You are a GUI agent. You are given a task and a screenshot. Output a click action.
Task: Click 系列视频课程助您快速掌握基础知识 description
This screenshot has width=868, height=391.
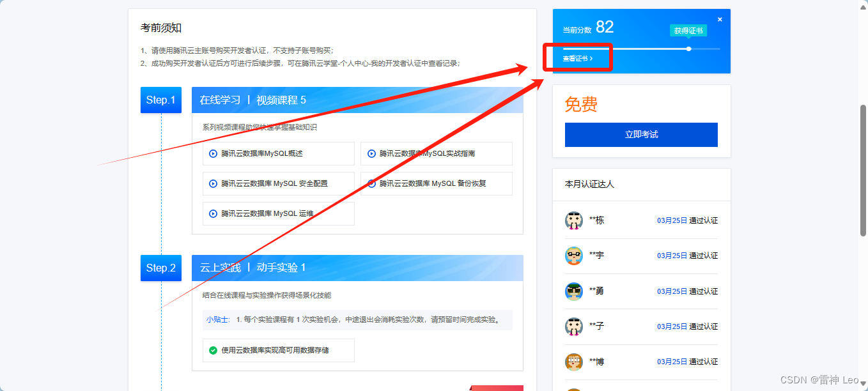pos(260,127)
